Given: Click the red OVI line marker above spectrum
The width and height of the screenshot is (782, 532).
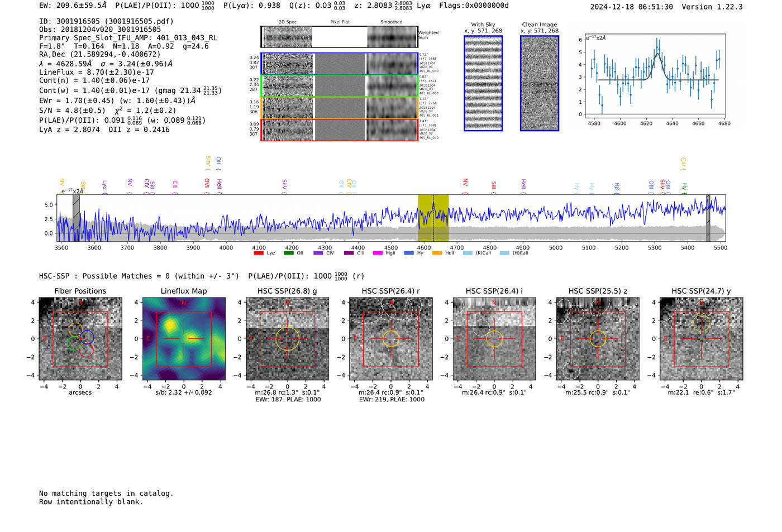Looking at the screenshot, I should tap(207, 185).
